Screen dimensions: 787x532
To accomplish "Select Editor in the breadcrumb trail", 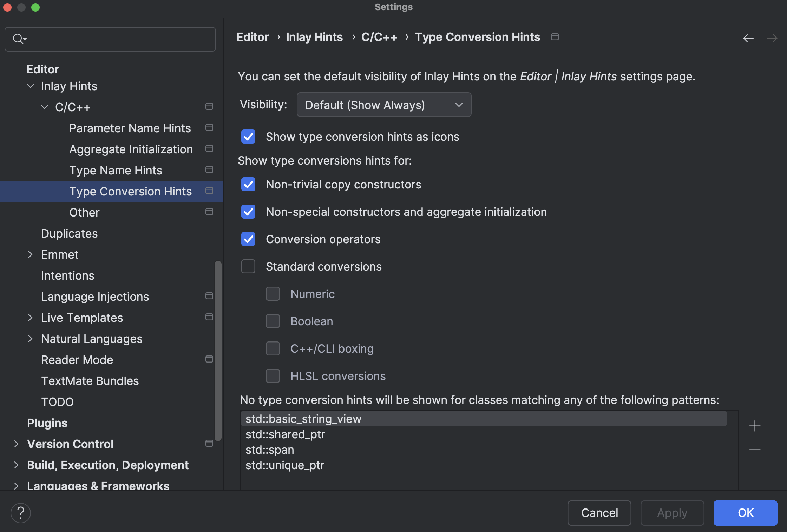I will pos(252,37).
